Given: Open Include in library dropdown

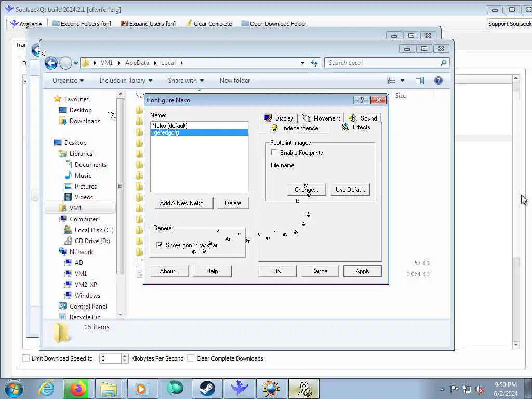Looking at the screenshot, I should 126,81.
